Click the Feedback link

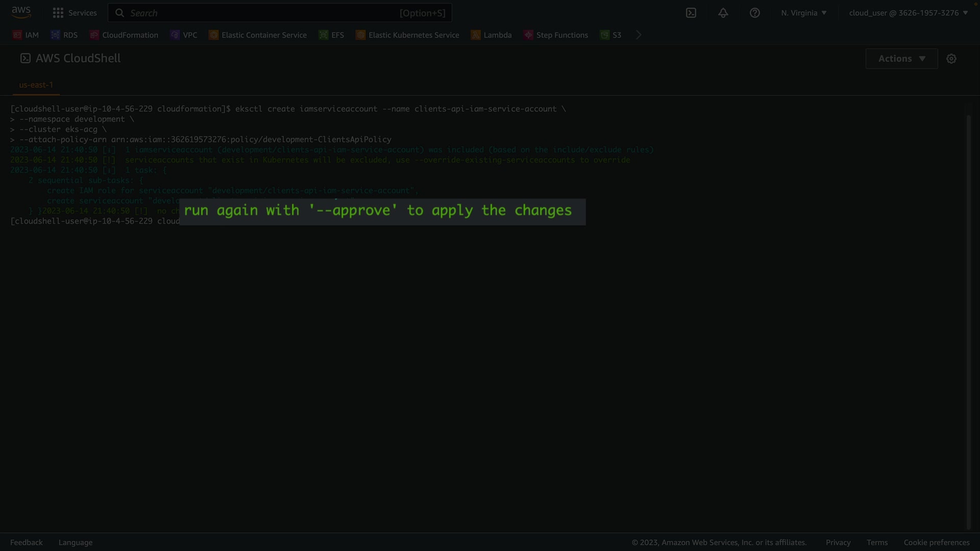(27, 542)
